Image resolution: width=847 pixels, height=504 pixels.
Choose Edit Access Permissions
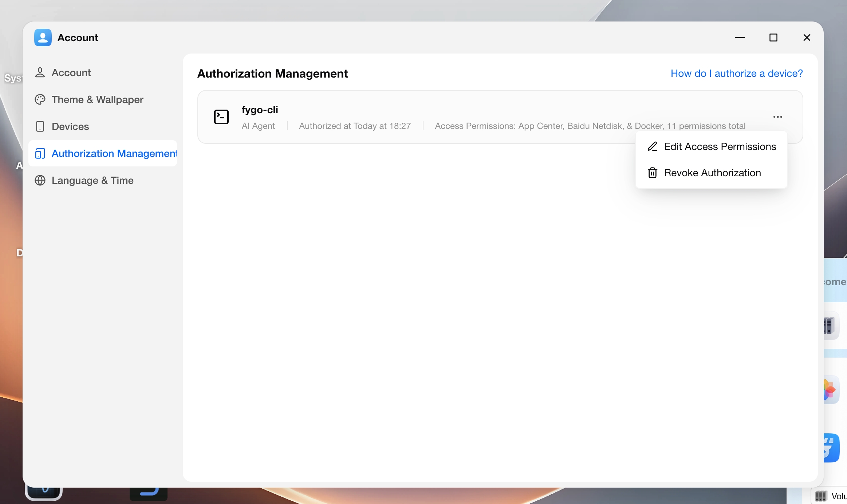[x=712, y=146]
